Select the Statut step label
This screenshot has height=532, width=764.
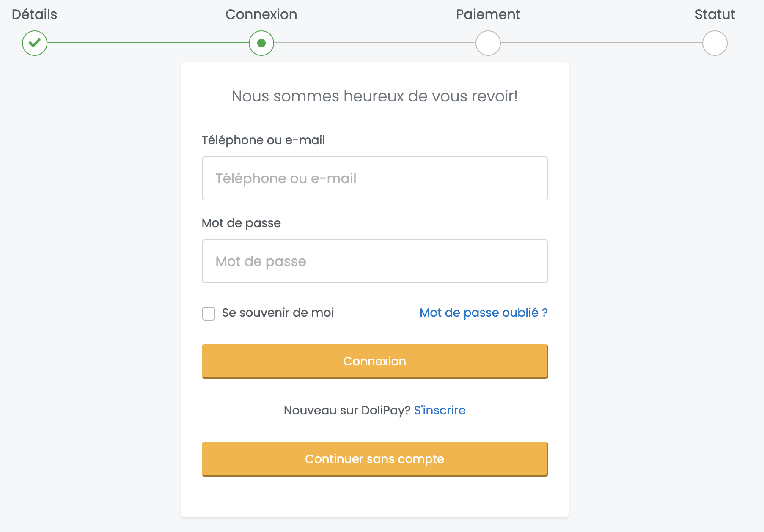[x=715, y=14]
